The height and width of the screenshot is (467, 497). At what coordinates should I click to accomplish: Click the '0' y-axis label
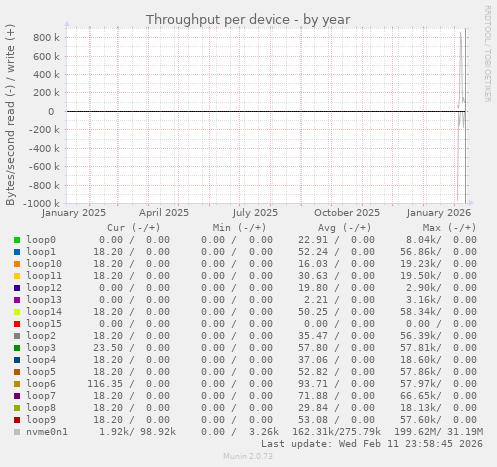point(51,111)
